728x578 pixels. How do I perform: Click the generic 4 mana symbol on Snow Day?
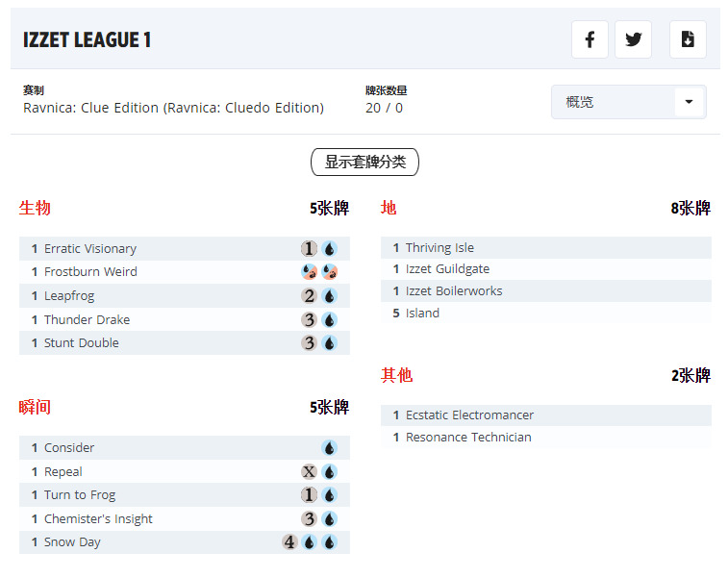click(x=289, y=542)
